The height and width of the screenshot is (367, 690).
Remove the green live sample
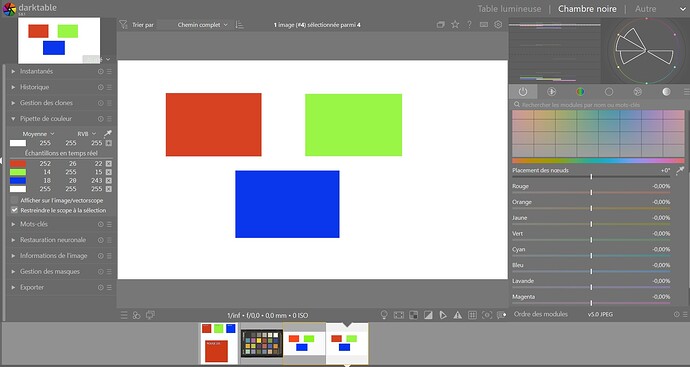pos(109,172)
